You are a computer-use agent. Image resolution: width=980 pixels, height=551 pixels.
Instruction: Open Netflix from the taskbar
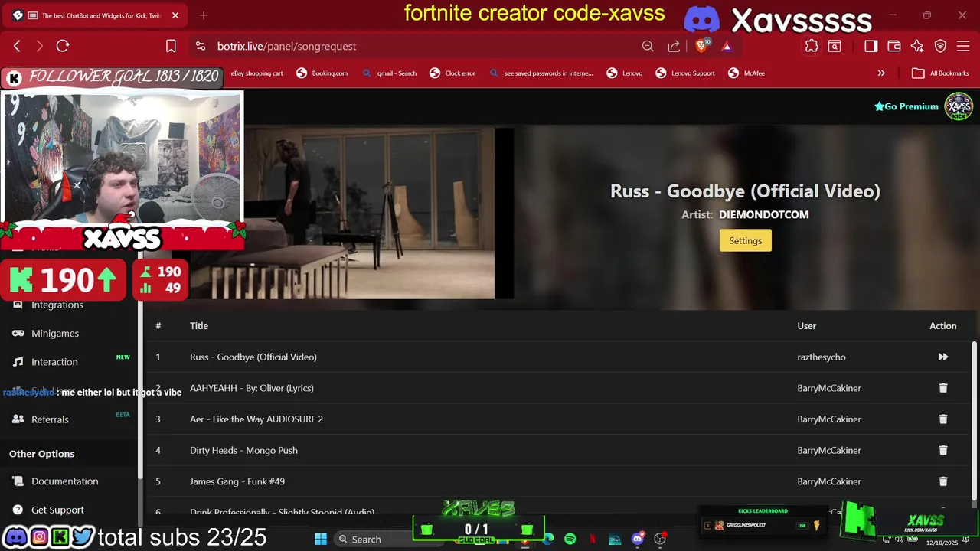pos(593,539)
